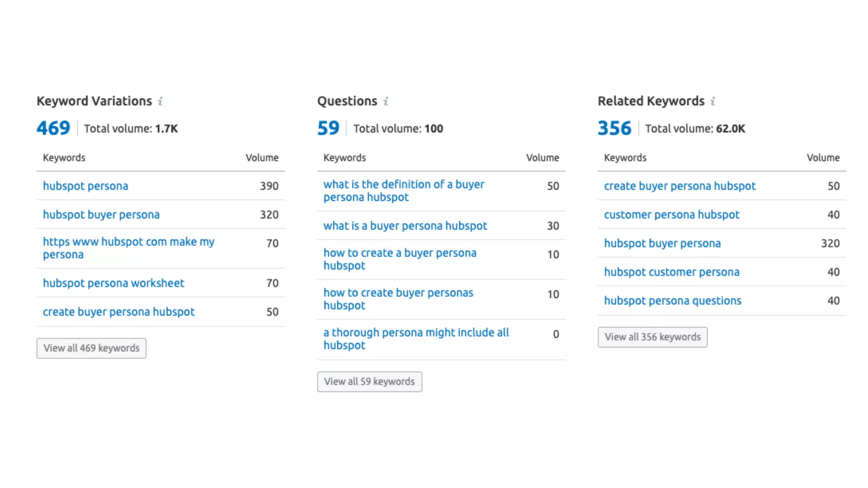This screenshot has width=868, height=488.
Task: Click 'a thorough persona might include all hubspot'
Action: click(x=416, y=339)
